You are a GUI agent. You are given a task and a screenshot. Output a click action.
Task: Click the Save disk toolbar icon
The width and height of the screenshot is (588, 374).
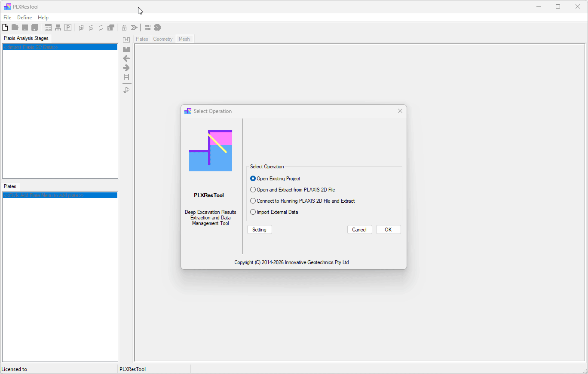[x=25, y=27]
